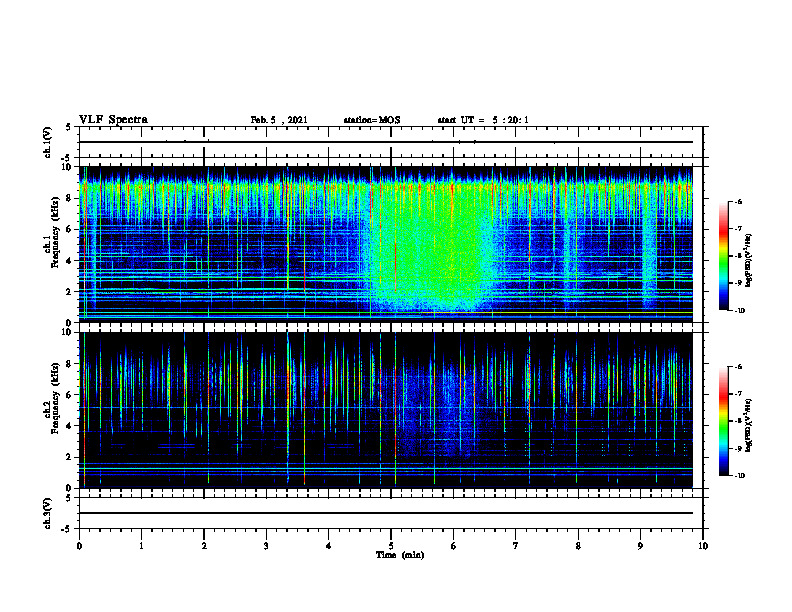The width and height of the screenshot is (792, 612).
Task: Click the ch.3 voltage waveform trace
Action: [x=386, y=513]
